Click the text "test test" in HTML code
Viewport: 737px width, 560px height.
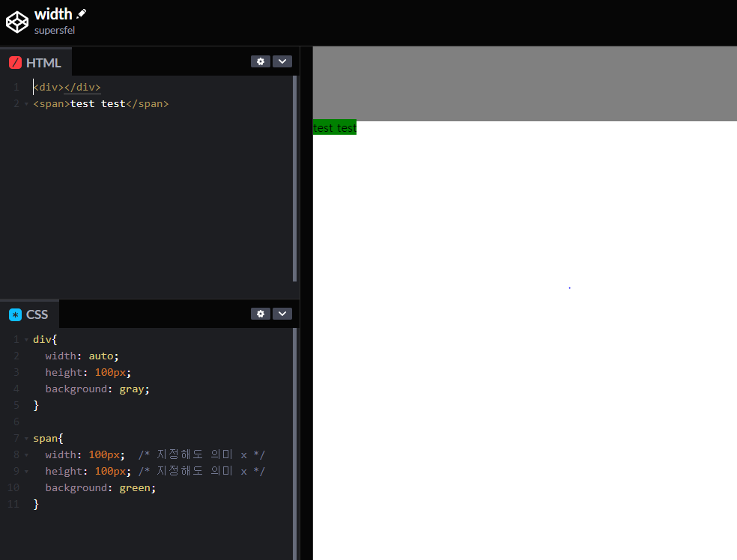pos(98,104)
